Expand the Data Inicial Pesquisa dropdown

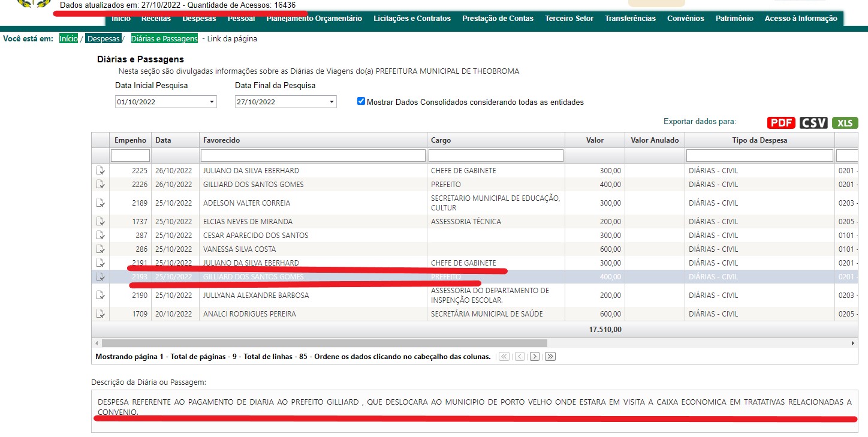[212, 103]
